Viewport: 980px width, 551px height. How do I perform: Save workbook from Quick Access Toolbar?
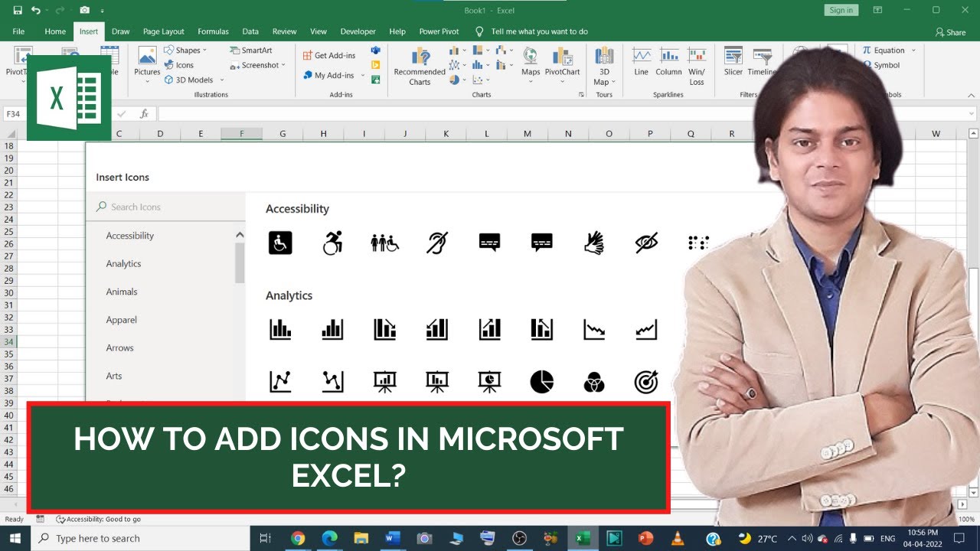point(18,10)
